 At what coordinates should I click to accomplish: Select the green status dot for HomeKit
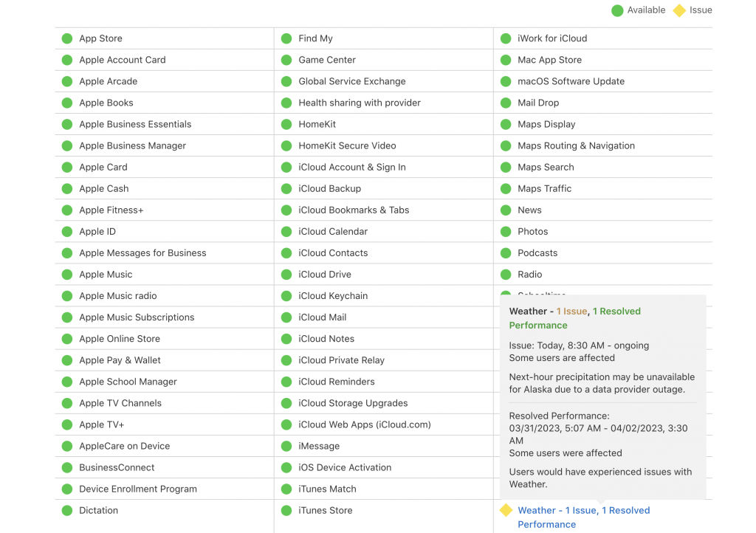[286, 124]
